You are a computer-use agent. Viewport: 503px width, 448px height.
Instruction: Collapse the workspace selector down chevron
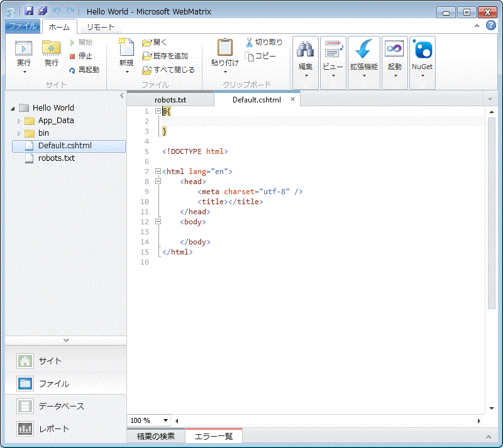point(66,341)
